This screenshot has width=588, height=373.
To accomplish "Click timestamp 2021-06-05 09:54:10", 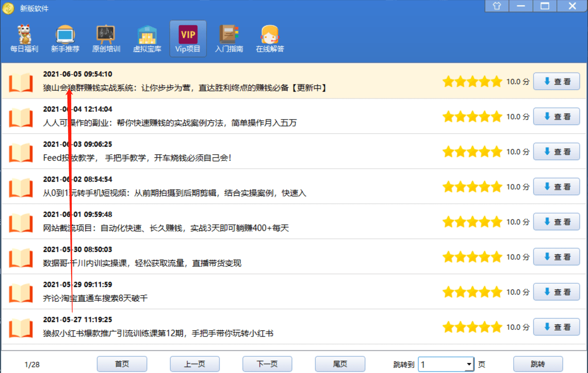I will coord(78,74).
